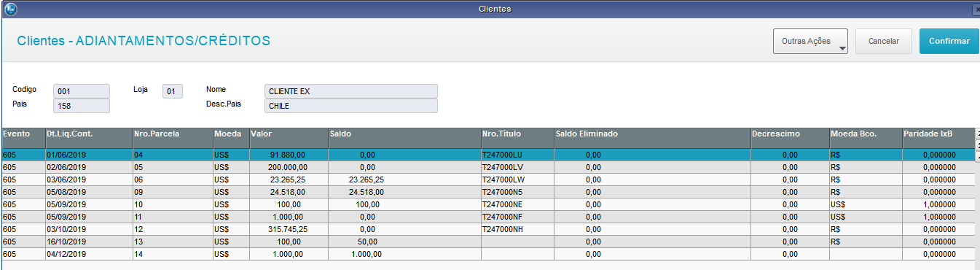Click the title cell T247000NH

coord(517,228)
